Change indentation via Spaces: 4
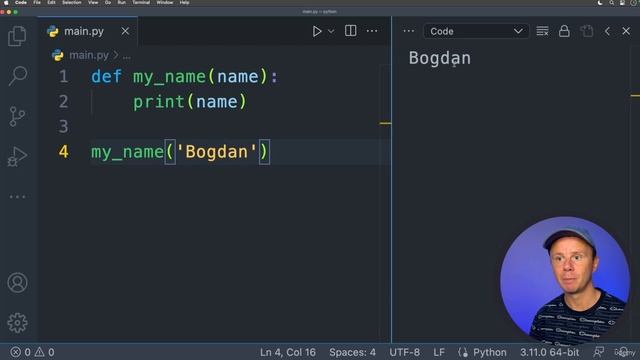Screen dimensions: 640x360 tap(352, 352)
